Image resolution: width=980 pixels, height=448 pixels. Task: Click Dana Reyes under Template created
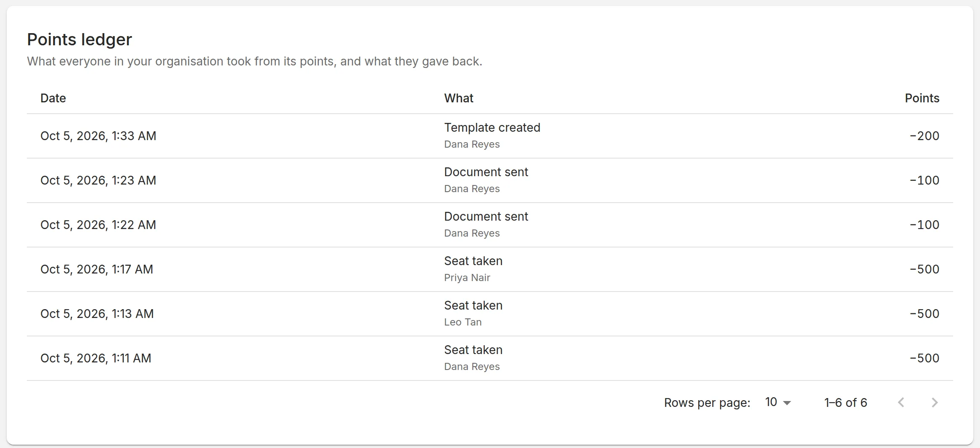(x=472, y=144)
